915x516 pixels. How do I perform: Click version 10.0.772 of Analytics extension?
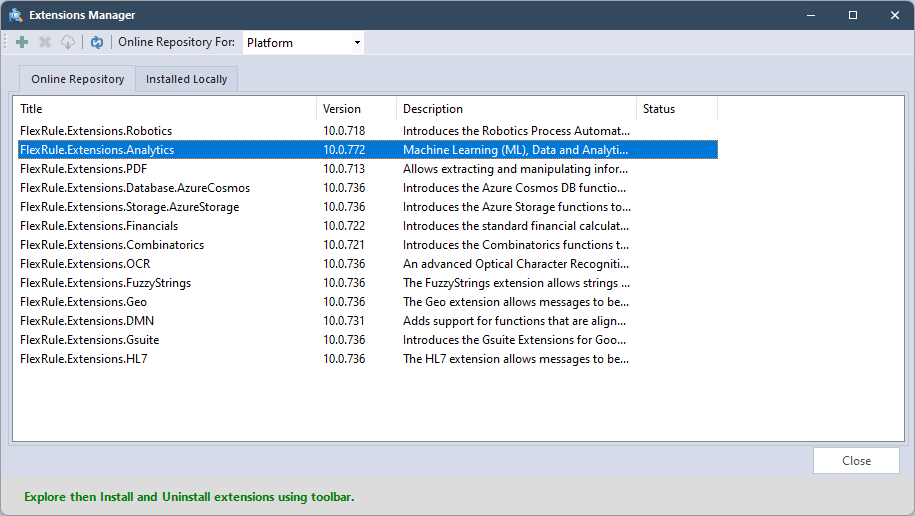click(344, 149)
